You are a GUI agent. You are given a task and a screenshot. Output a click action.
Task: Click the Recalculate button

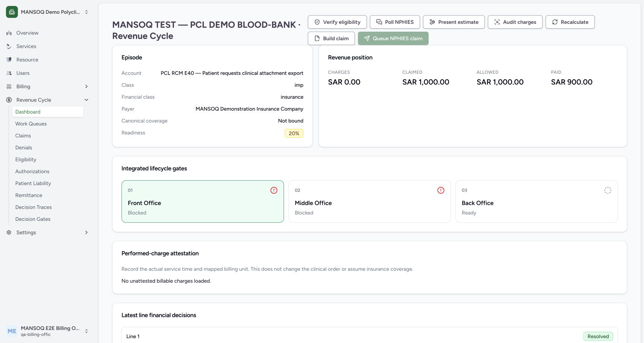(570, 22)
